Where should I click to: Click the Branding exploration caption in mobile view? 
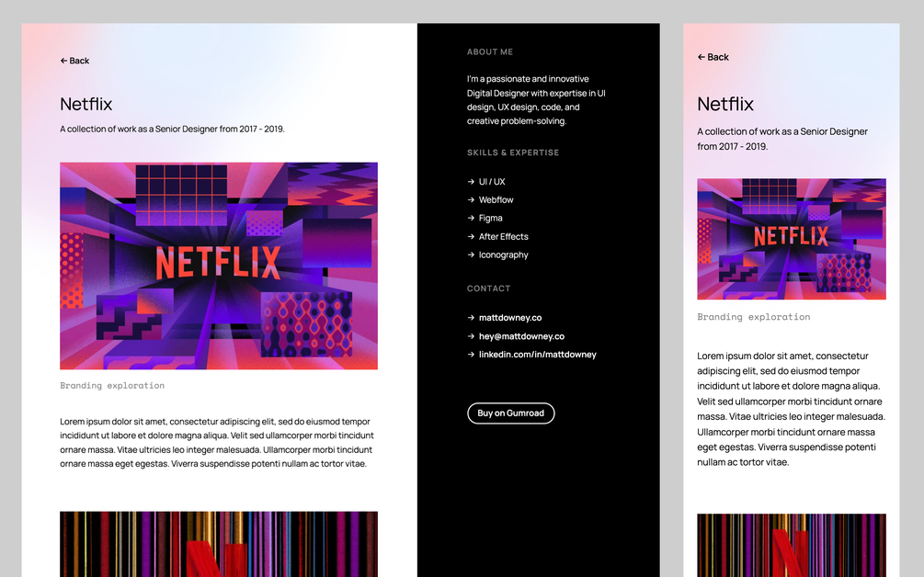pos(754,317)
